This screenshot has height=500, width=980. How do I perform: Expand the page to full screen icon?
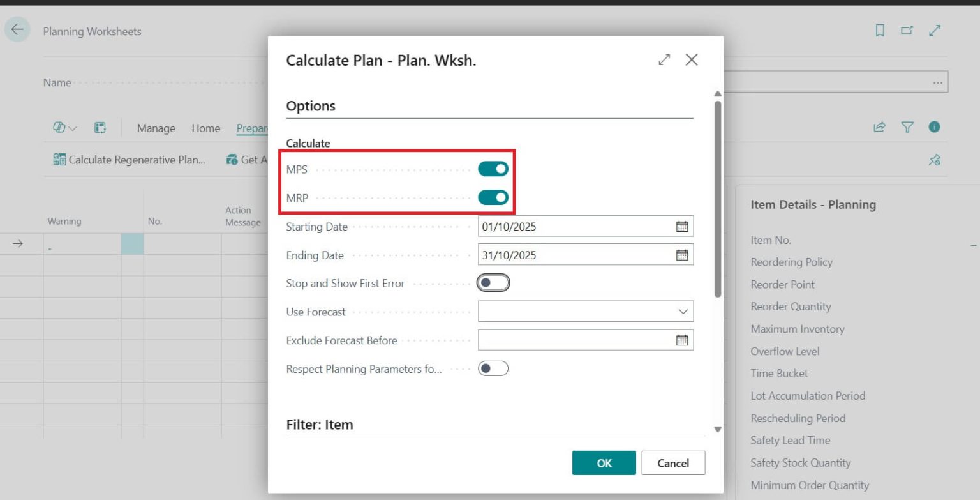934,29
